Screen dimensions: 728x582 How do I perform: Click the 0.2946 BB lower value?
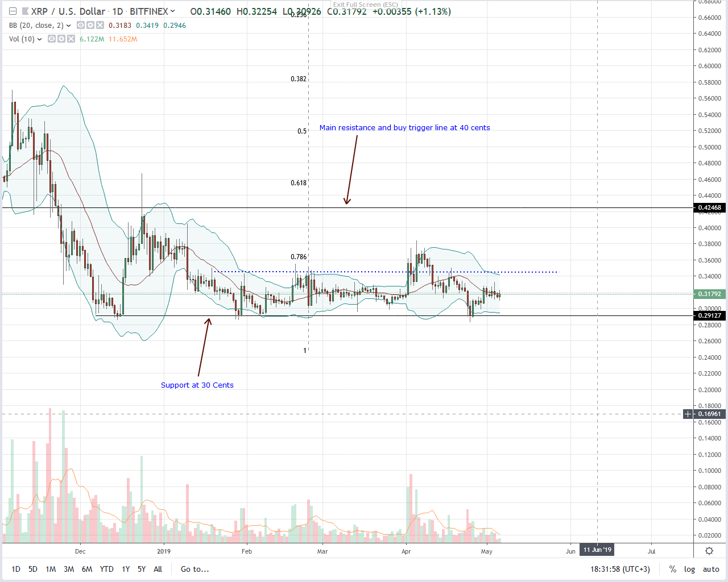coord(175,26)
